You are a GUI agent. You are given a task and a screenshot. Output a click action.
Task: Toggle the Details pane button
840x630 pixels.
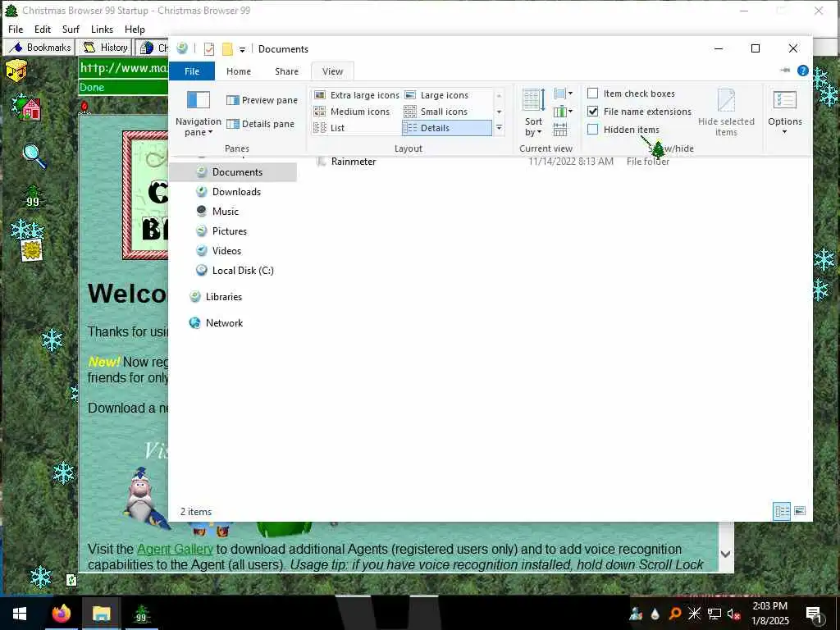coord(260,124)
